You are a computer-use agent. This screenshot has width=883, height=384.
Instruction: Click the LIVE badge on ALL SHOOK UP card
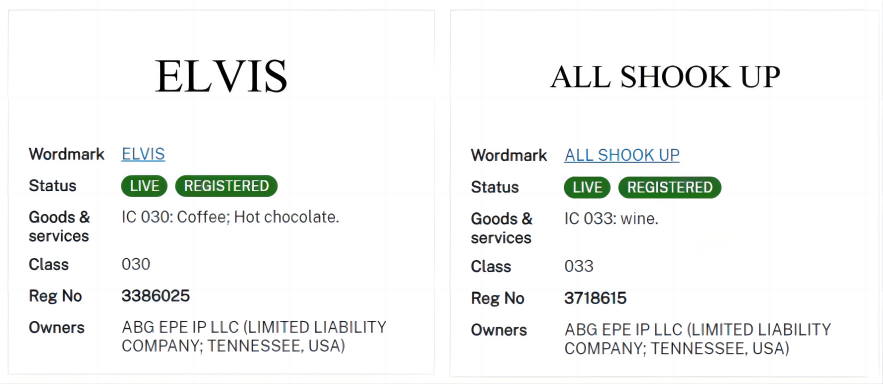(587, 187)
